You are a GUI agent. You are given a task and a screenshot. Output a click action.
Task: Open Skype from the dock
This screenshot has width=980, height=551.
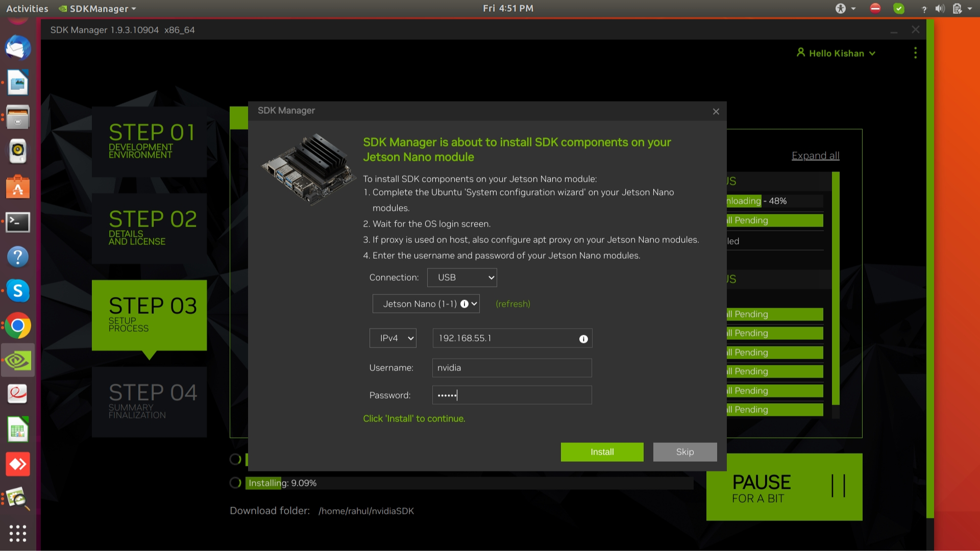[18, 291]
